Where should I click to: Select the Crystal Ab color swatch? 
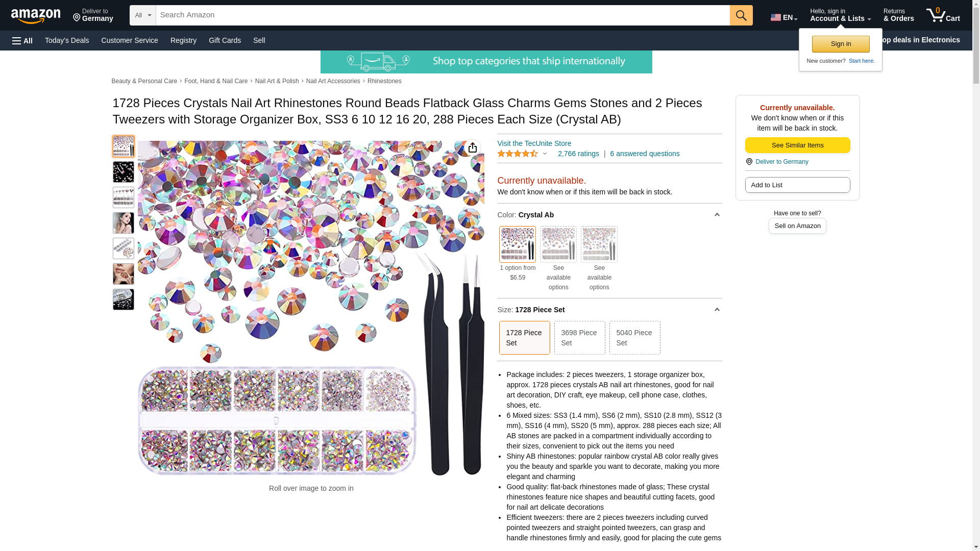point(517,244)
